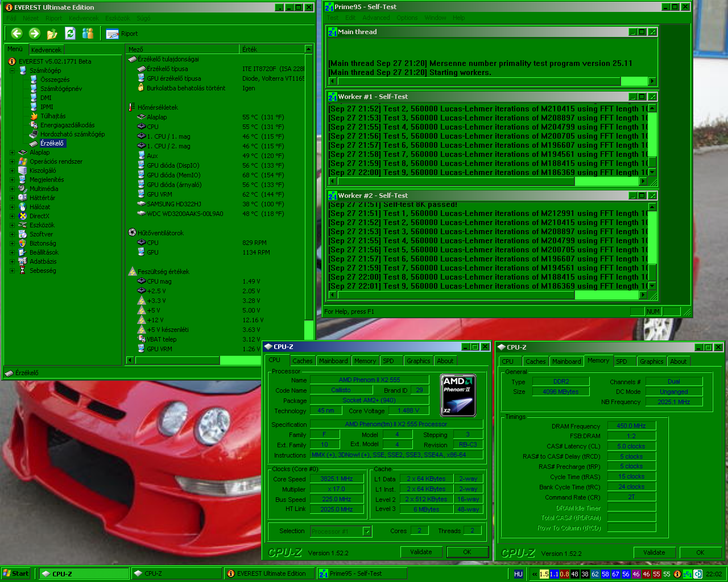The width and height of the screenshot is (728, 582).
Task: Click the Feszültség értékek warning icon
Action: coord(132,272)
